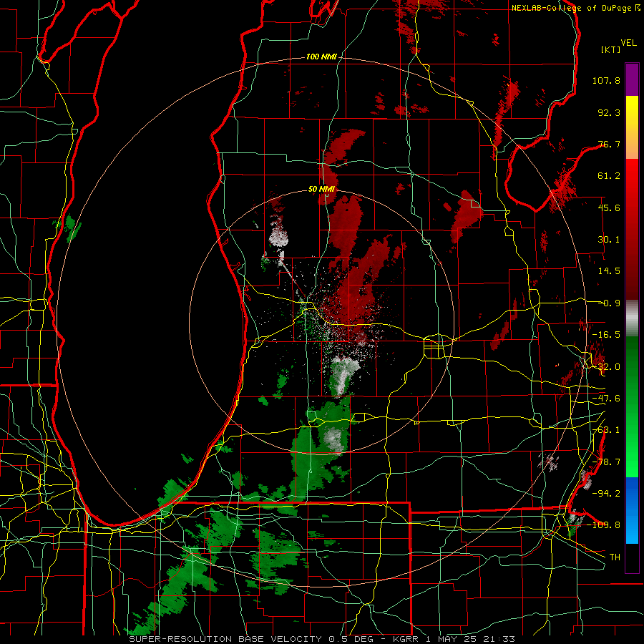Select the 45.6 scale value

609,208
